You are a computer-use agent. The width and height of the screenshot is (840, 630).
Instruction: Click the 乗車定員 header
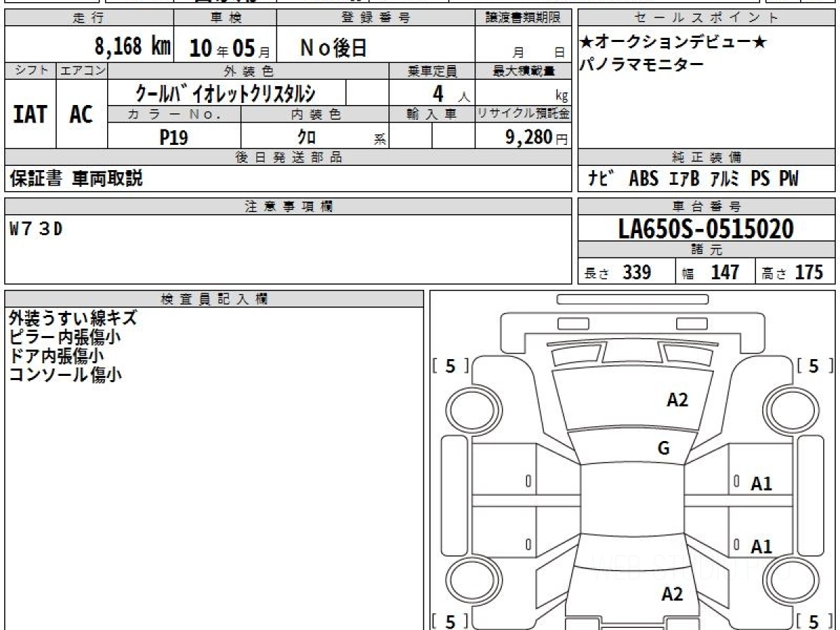point(432,71)
